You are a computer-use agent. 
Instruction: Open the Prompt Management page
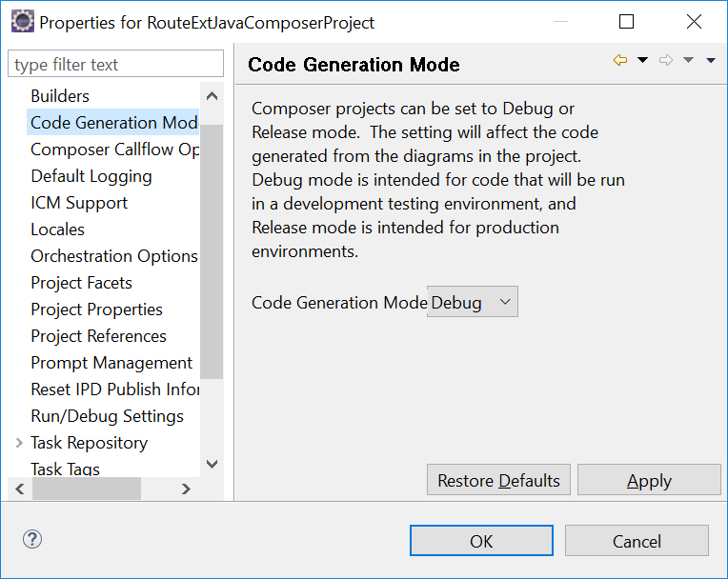click(111, 363)
